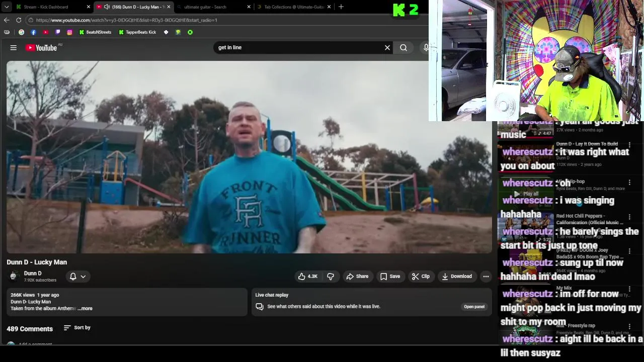Open a new browser tab
Screen dimensions: 644x362
pyautogui.click(x=341, y=7)
